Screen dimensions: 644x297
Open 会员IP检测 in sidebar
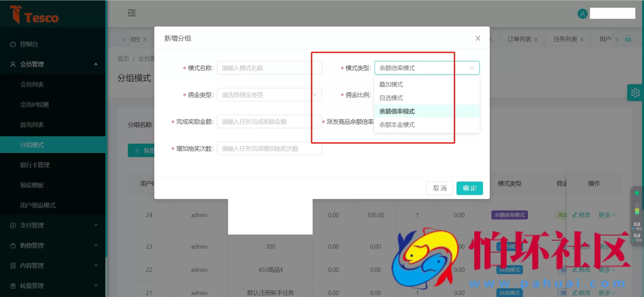coord(53,104)
